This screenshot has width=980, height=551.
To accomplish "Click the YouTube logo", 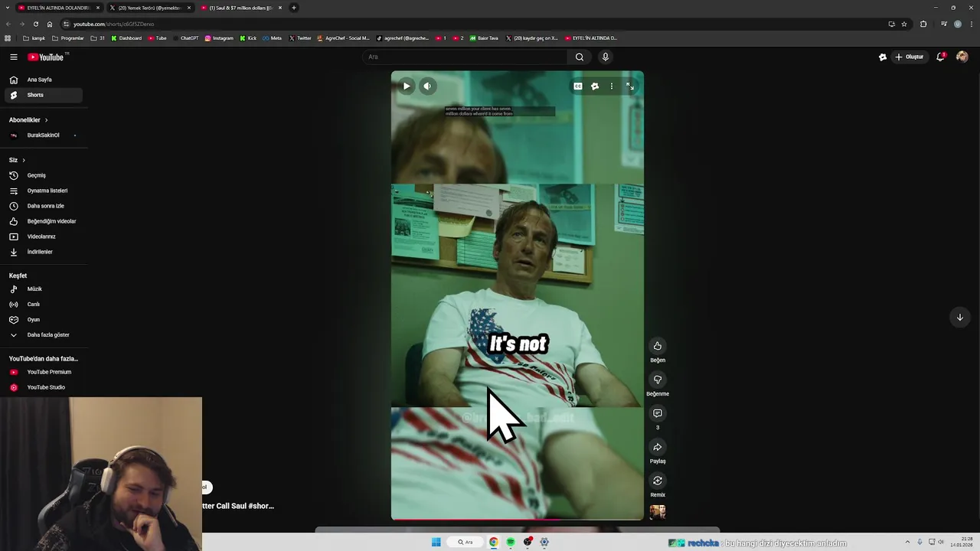I will (x=47, y=57).
